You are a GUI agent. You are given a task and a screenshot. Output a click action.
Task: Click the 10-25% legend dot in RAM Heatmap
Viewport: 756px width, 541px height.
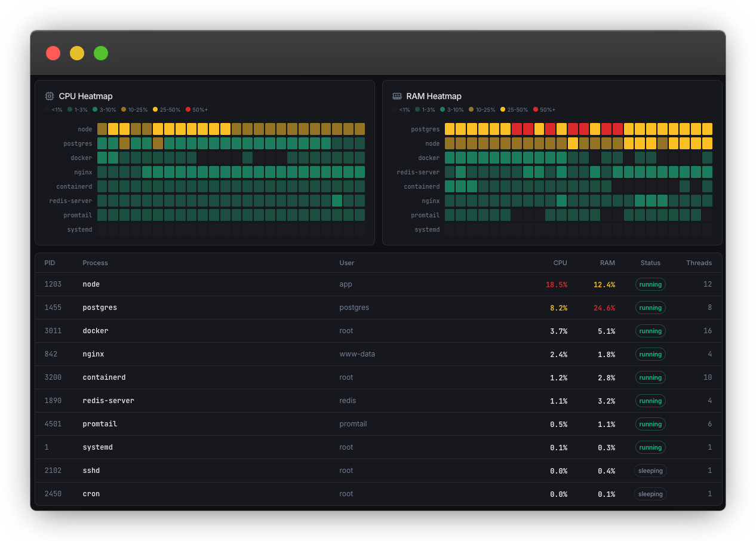tap(471, 109)
